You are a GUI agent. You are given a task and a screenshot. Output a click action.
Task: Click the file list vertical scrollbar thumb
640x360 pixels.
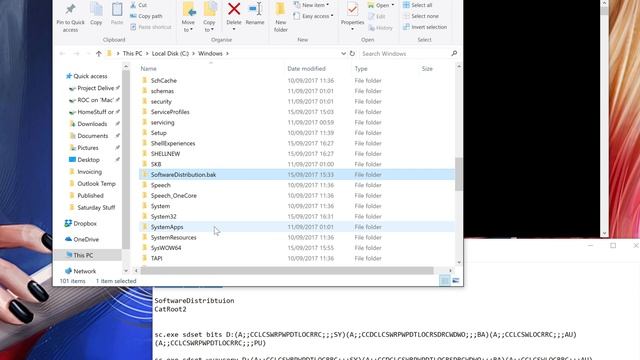coord(458,174)
